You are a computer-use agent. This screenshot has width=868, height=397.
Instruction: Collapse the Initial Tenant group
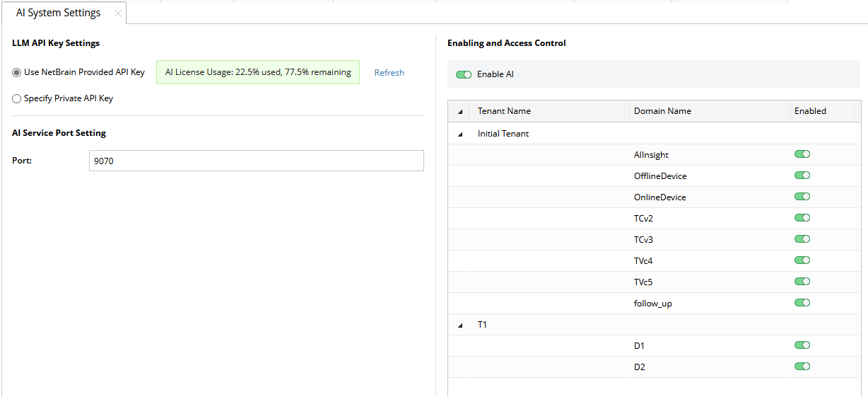tap(461, 134)
